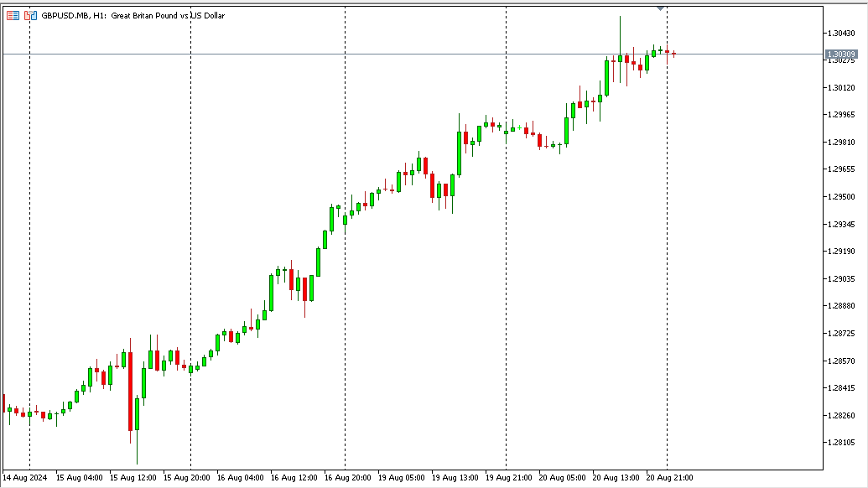The width and height of the screenshot is (868, 488).
Task: Click the 1.30430 price axis label
Action: point(841,34)
